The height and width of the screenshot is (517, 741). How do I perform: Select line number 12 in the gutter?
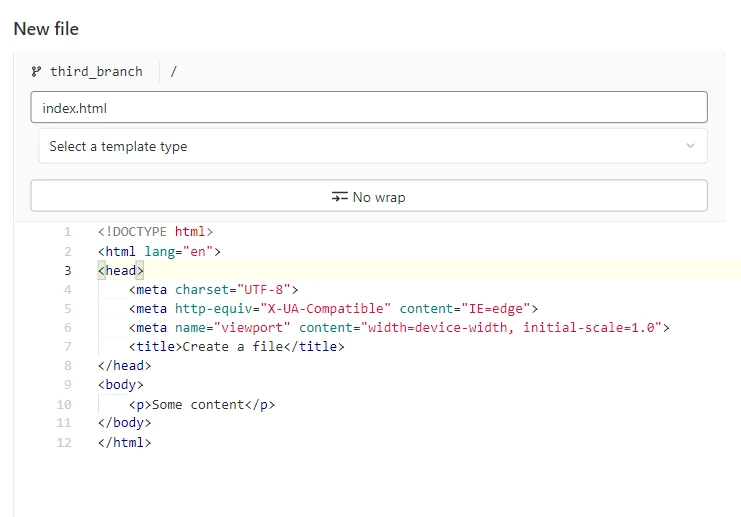(64, 443)
